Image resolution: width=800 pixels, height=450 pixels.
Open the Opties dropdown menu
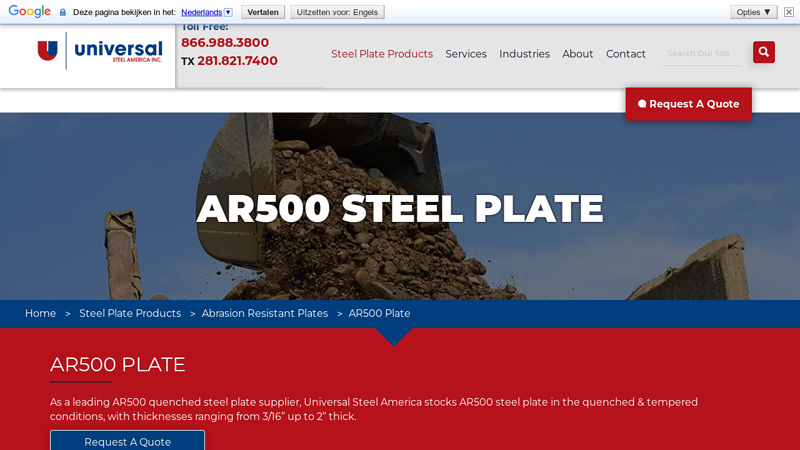coord(754,12)
